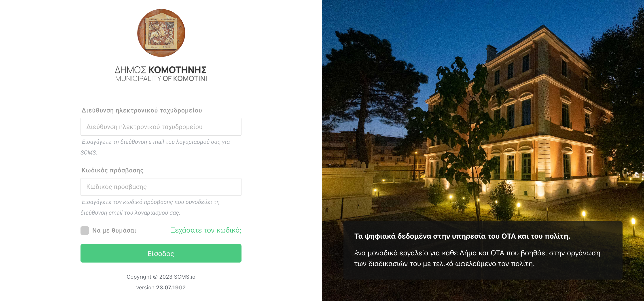Screen dimensions: 644x301
Task: Click the Municipality of Komotini round emblem logo
Action: click(x=161, y=33)
